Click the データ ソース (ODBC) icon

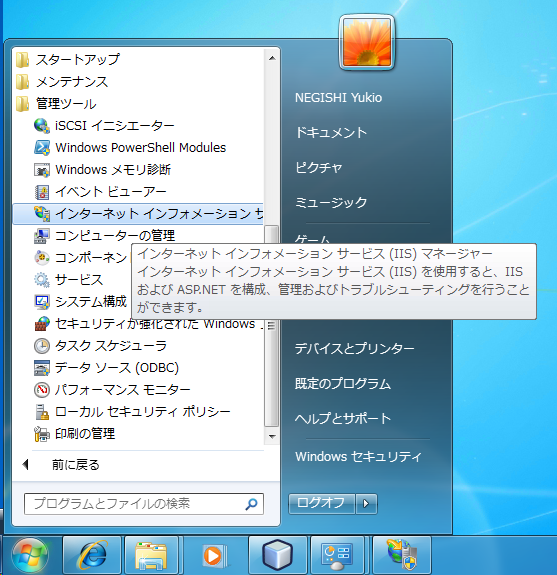click(42, 368)
